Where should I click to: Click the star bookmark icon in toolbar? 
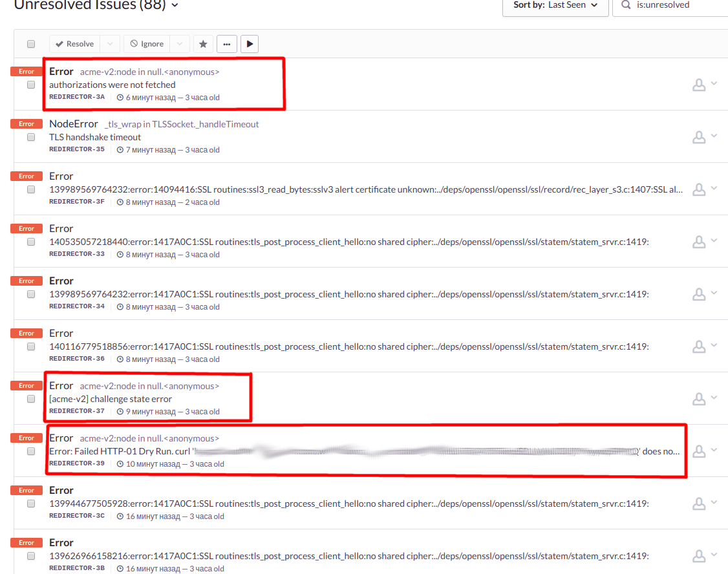click(203, 44)
